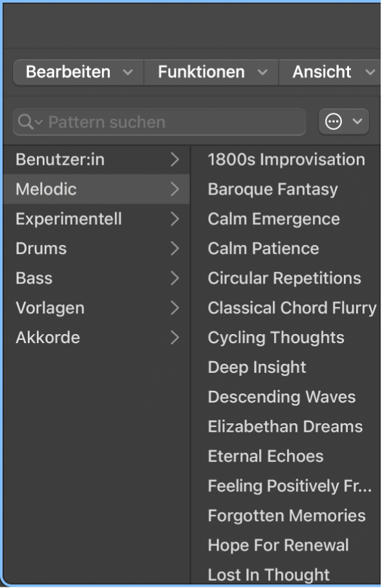Viewport: 382px width, 588px height.
Task: Select the Vorlagen category
Action: click(50, 308)
